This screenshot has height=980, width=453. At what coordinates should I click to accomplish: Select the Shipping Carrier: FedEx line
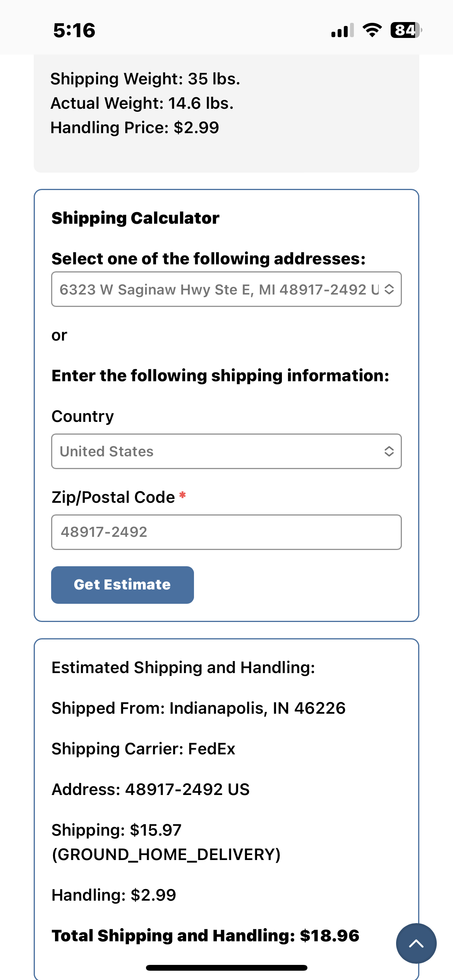(143, 749)
